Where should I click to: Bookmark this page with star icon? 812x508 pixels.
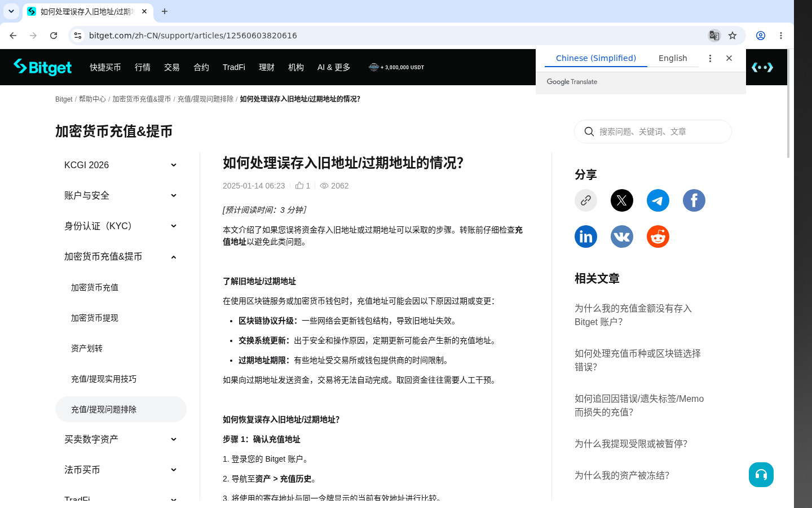pyautogui.click(x=732, y=36)
